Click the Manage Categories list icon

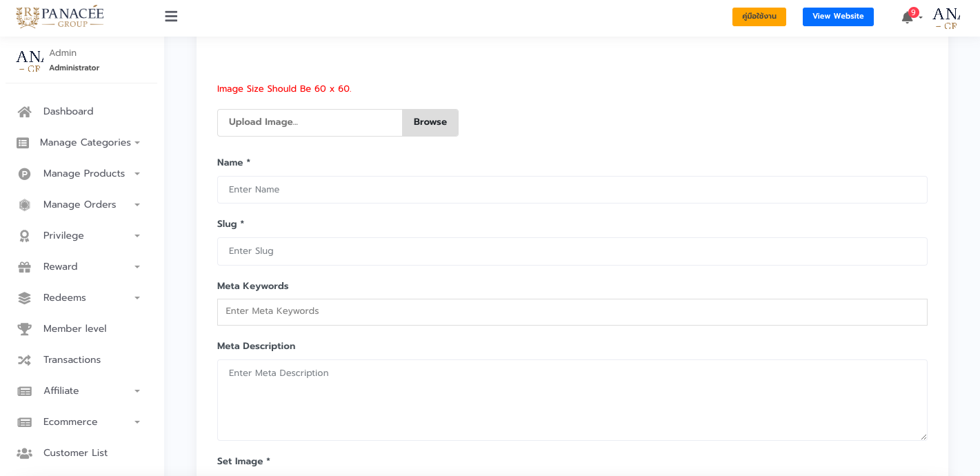pyautogui.click(x=23, y=143)
